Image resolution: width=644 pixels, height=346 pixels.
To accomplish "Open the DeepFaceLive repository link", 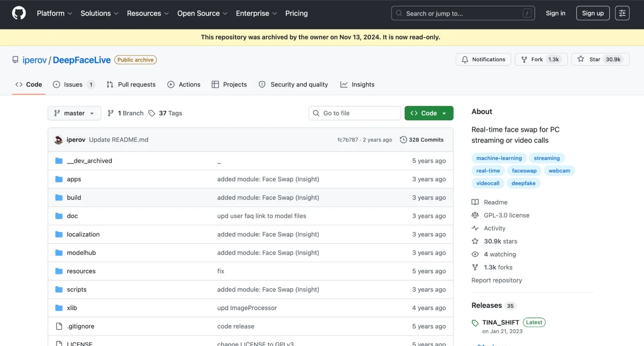I will pos(82,60).
